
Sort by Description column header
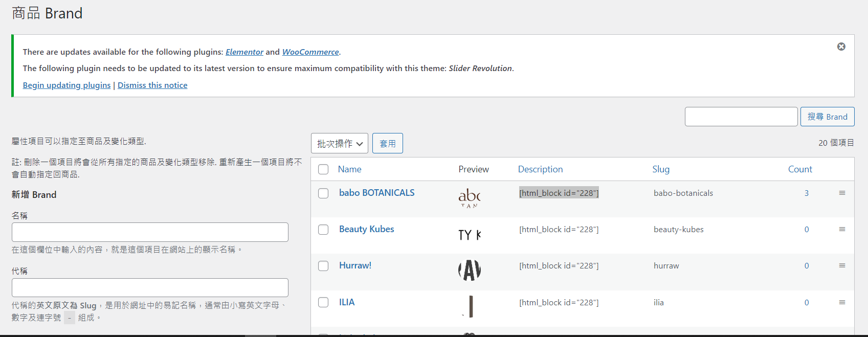540,169
